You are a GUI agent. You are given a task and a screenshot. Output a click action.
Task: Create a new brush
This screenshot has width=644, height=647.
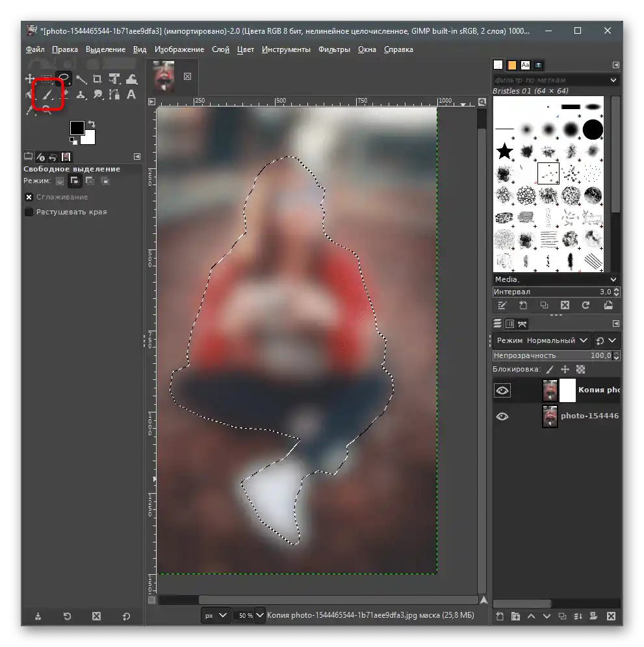(523, 305)
